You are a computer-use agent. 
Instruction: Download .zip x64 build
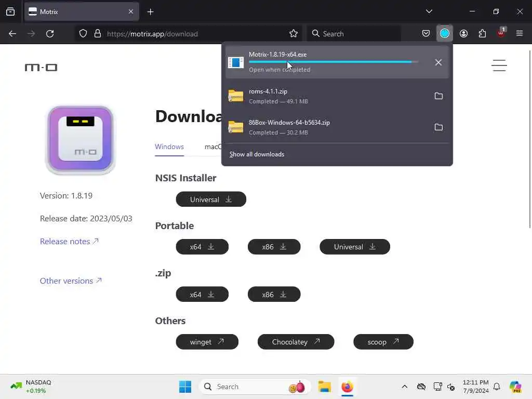coord(202,294)
